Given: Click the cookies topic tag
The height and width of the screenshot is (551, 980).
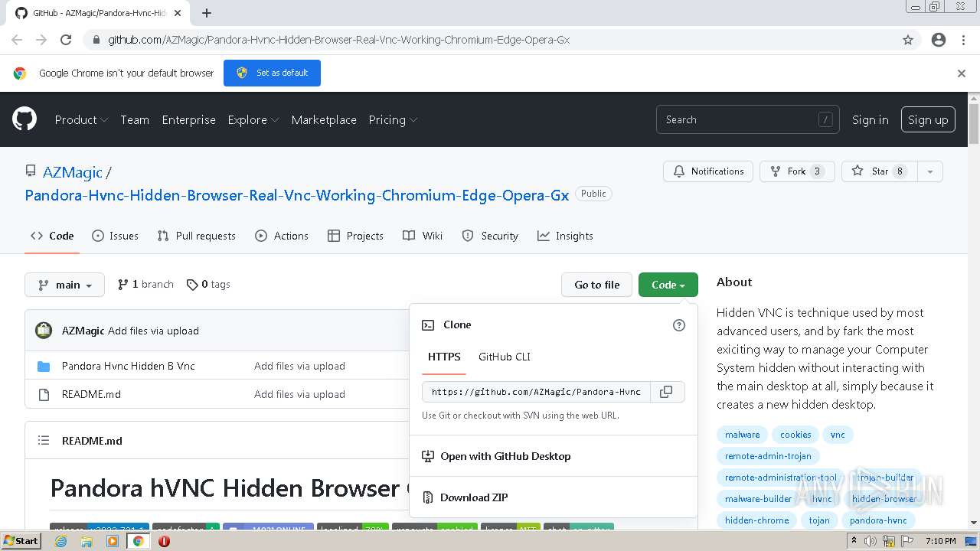Looking at the screenshot, I should [x=795, y=435].
